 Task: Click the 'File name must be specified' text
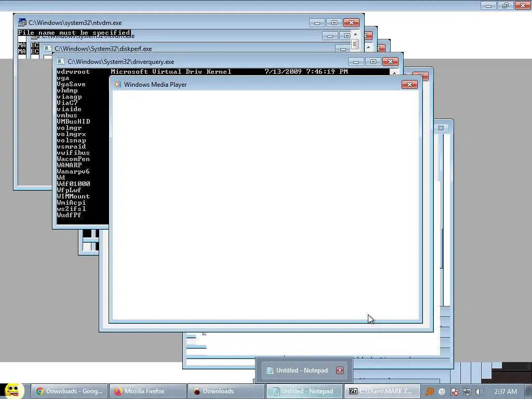pyautogui.click(x=74, y=33)
